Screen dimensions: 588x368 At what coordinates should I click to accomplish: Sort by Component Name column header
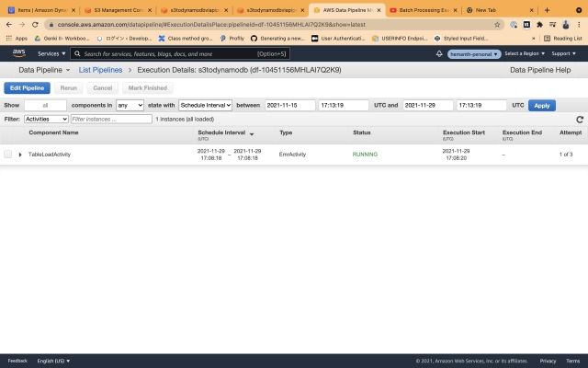pos(53,132)
